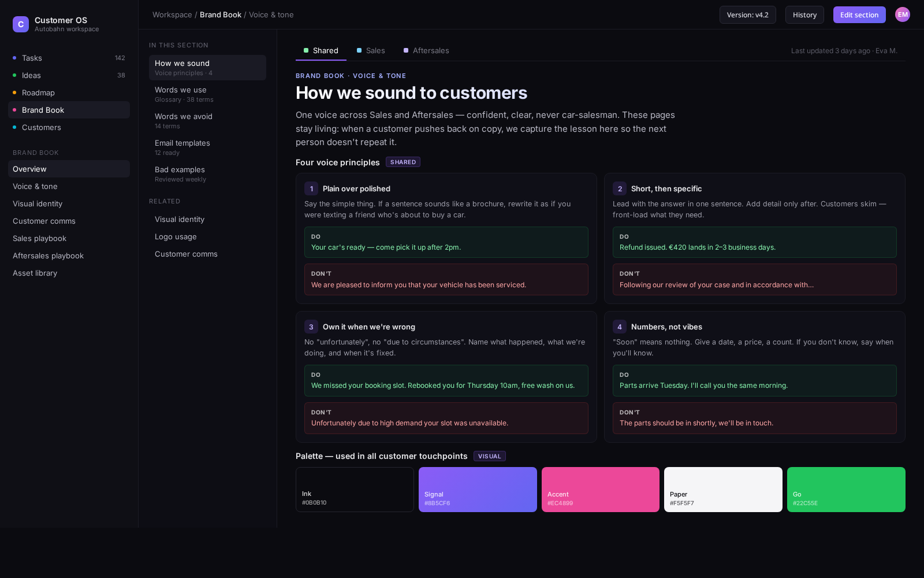Click the 'Refund issued. €420' DO example
Screen dimensions: 924x578
[755, 242]
